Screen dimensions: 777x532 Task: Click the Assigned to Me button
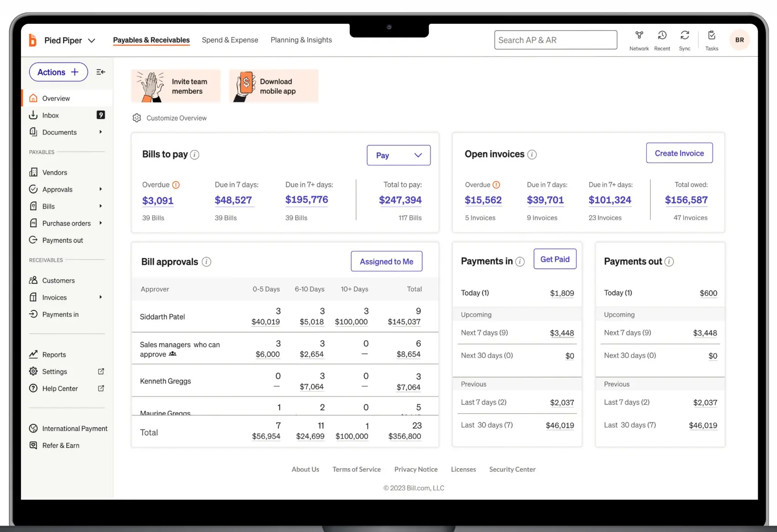(387, 261)
